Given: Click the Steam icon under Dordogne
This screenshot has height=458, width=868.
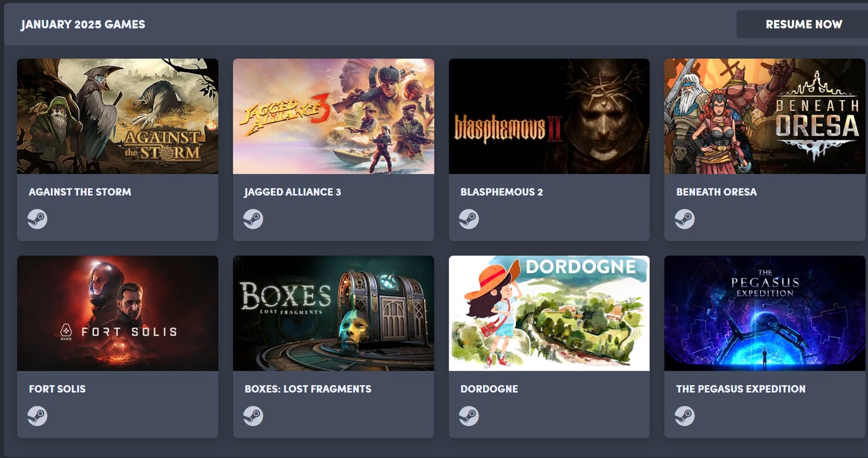Looking at the screenshot, I should coord(469,416).
